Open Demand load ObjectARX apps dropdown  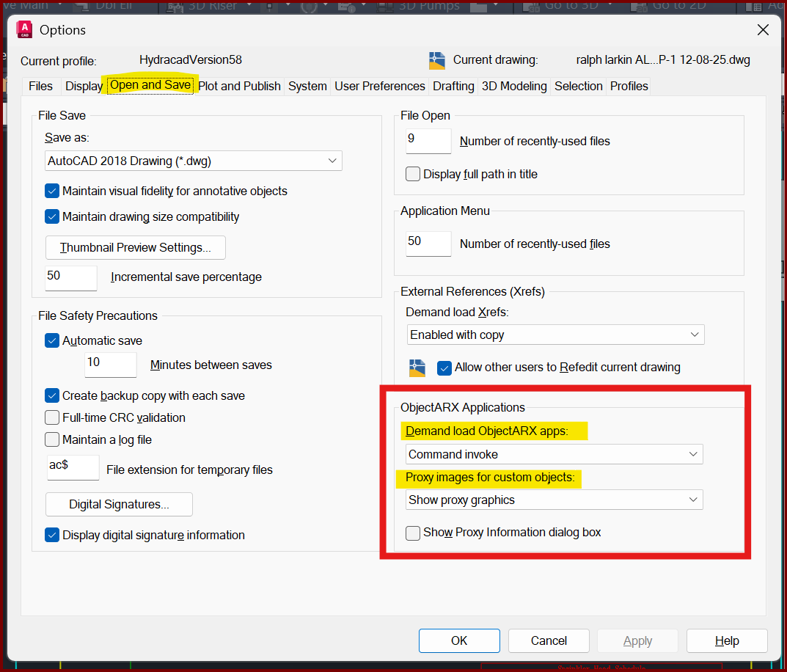[554, 455]
